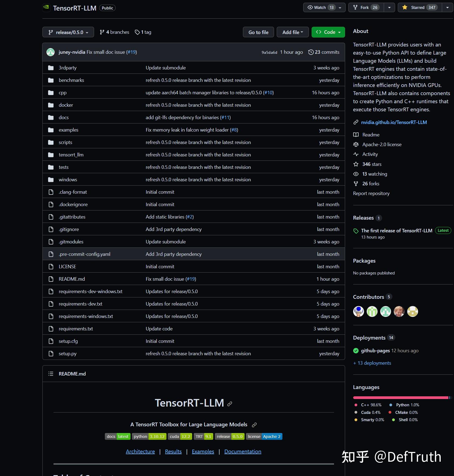Screen dimensions: 454x476
Task: Click the Go to file button
Action: coord(258,32)
